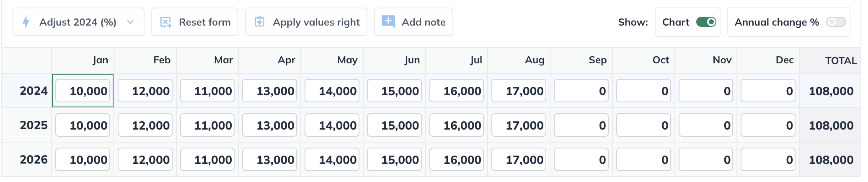
Task: Open the Adjust 2024 (%) menu
Action: coord(78,22)
